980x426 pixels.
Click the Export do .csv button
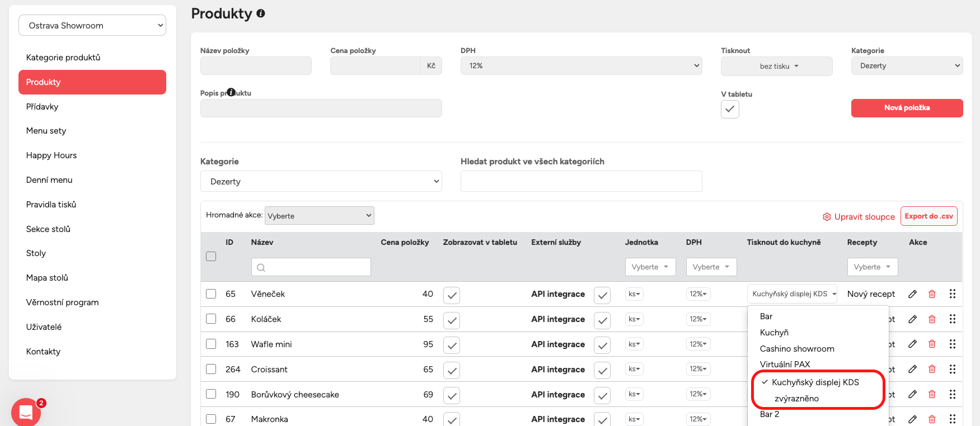pos(929,216)
